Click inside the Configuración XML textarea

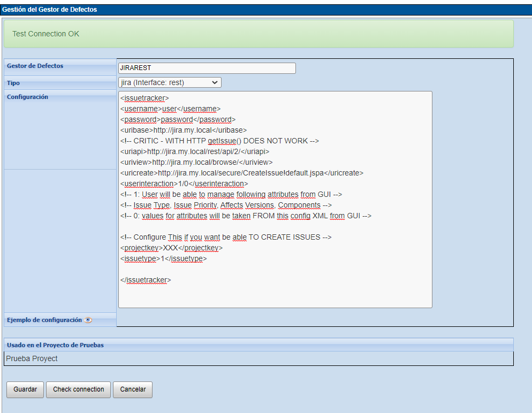(x=275, y=200)
